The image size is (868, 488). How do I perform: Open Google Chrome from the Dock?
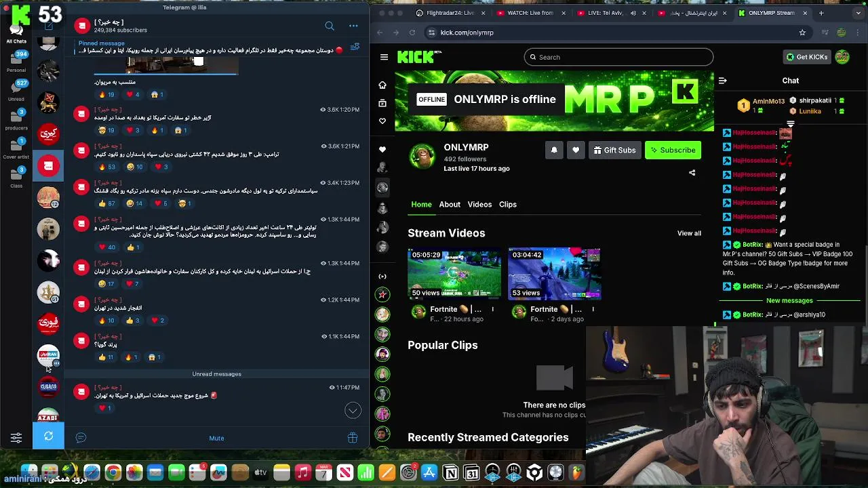click(x=113, y=472)
